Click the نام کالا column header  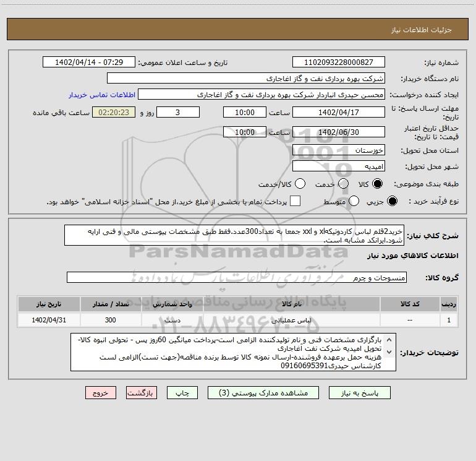coord(291,304)
